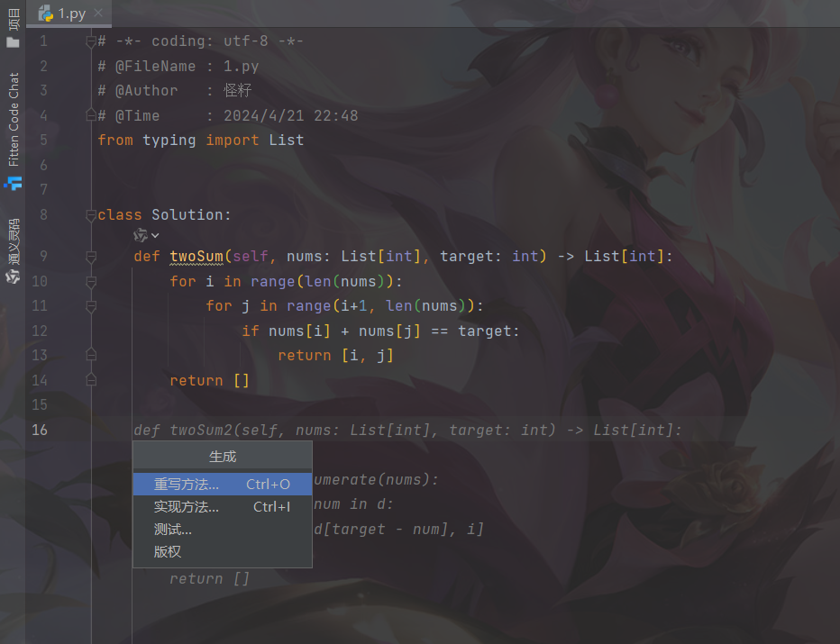The width and height of the screenshot is (840, 644).
Task: Collapse the for j loop at line 11
Action: [90, 306]
